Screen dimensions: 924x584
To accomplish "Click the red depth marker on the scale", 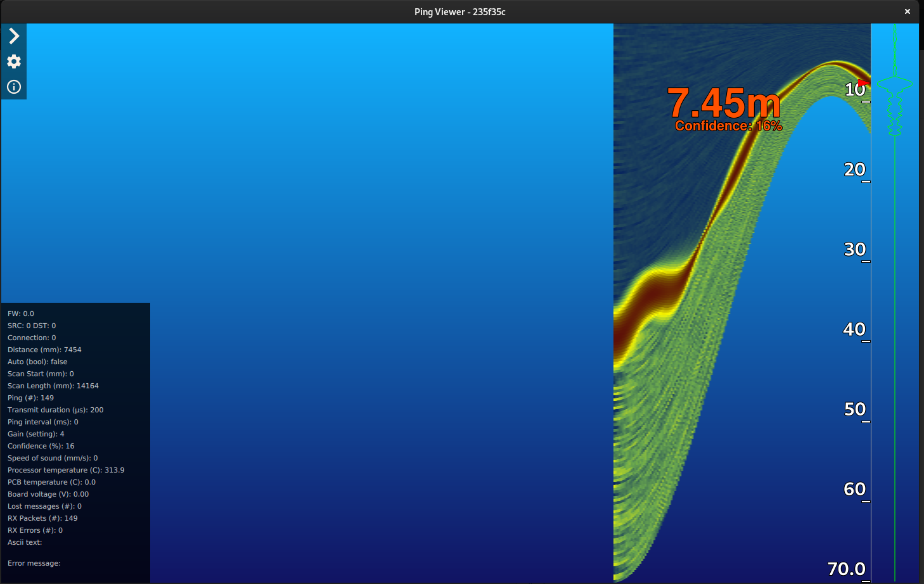I will (863, 82).
